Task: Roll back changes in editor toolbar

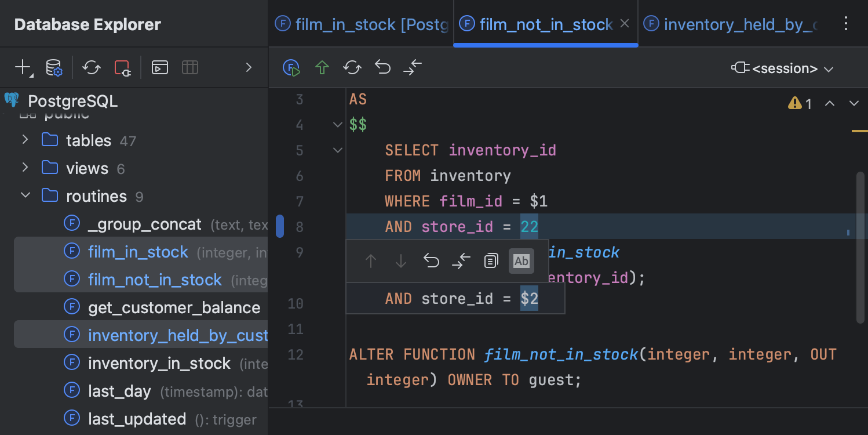Action: pyautogui.click(x=382, y=67)
